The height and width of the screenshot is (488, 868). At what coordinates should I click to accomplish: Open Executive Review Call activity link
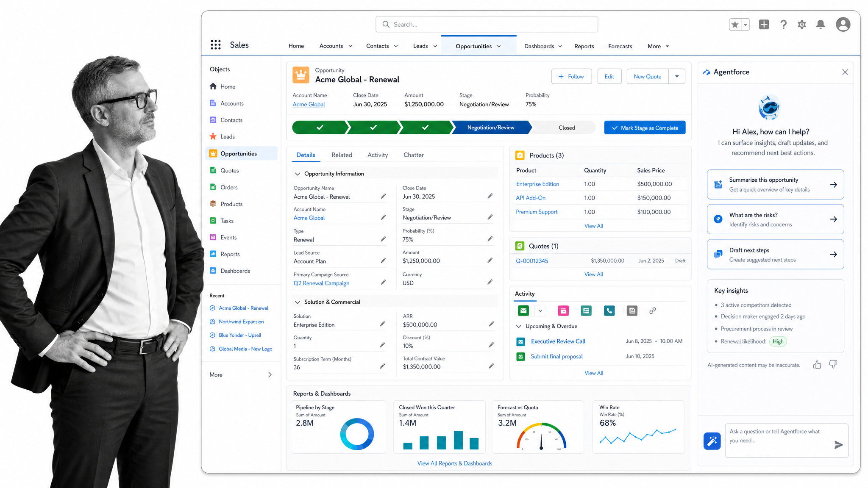tap(558, 341)
